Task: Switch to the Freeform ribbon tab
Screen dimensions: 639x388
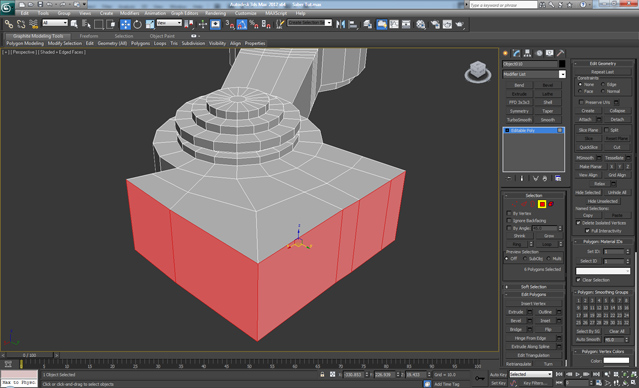Action: [89, 36]
